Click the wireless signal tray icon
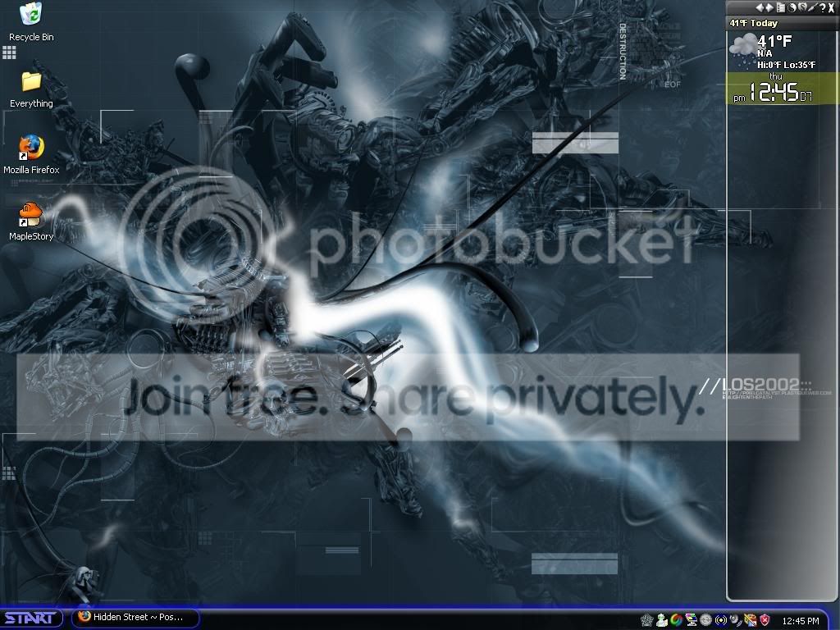 [x=721, y=620]
